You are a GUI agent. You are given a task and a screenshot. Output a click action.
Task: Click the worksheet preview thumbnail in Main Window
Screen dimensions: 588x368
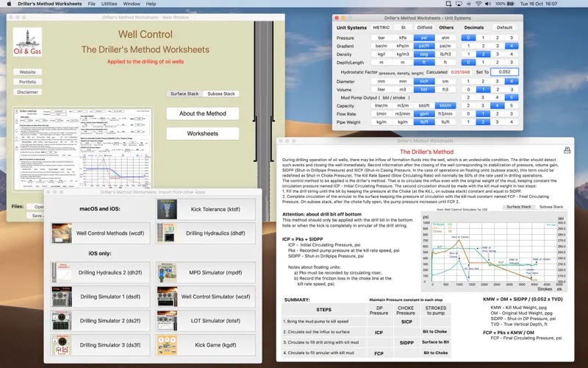pyautogui.click(x=82, y=149)
